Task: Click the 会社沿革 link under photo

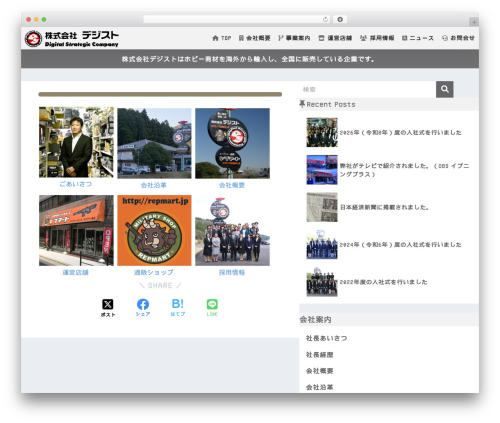Action: pos(154,185)
